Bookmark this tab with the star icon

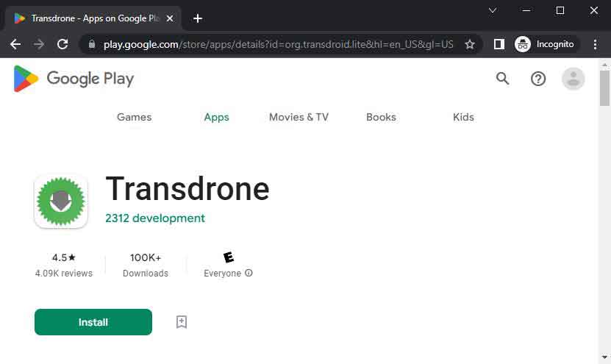pos(470,44)
